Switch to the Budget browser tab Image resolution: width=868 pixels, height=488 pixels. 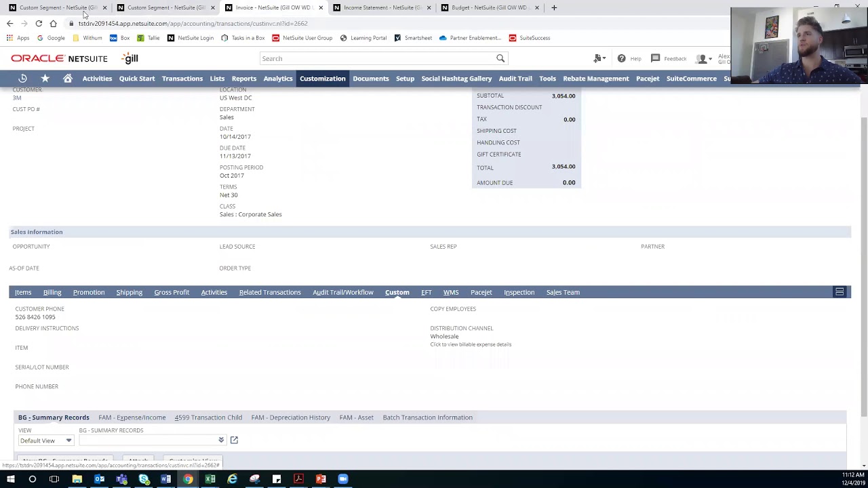[x=490, y=7]
